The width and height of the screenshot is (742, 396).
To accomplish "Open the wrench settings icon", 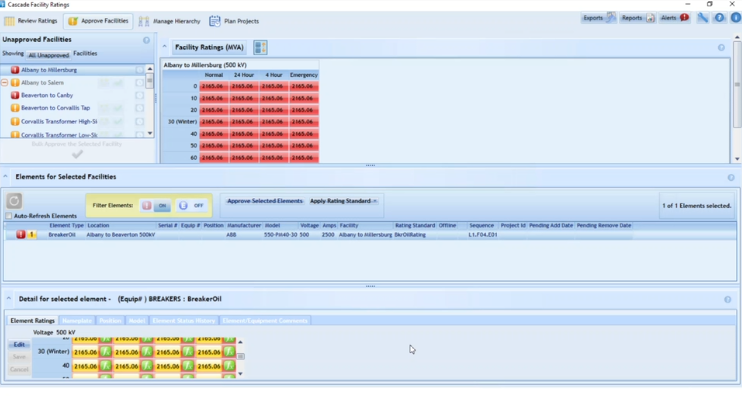I will point(703,18).
